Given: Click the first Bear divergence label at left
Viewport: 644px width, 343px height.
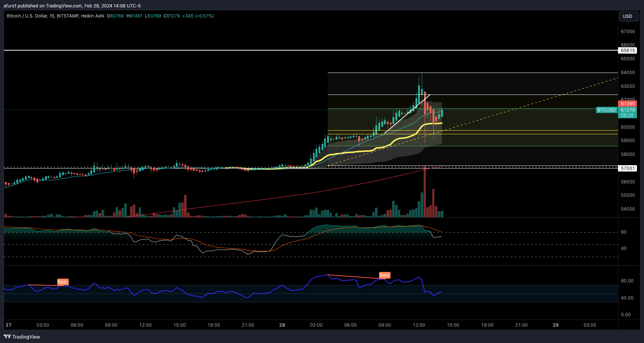Looking at the screenshot, I should (x=63, y=282).
